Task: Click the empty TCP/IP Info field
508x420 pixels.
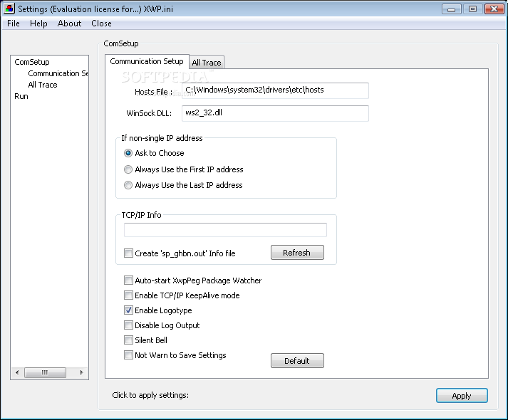Action: click(x=225, y=230)
